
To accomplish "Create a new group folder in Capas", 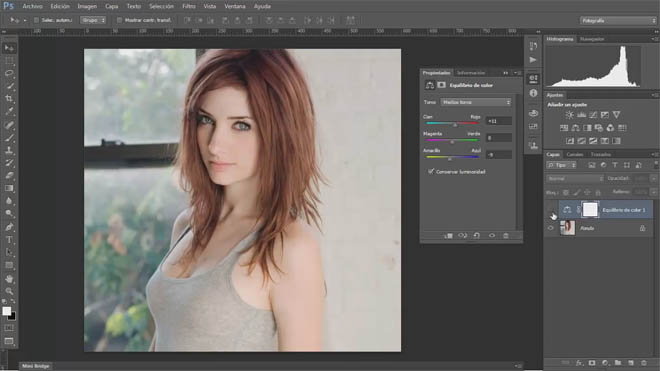I will point(618,363).
